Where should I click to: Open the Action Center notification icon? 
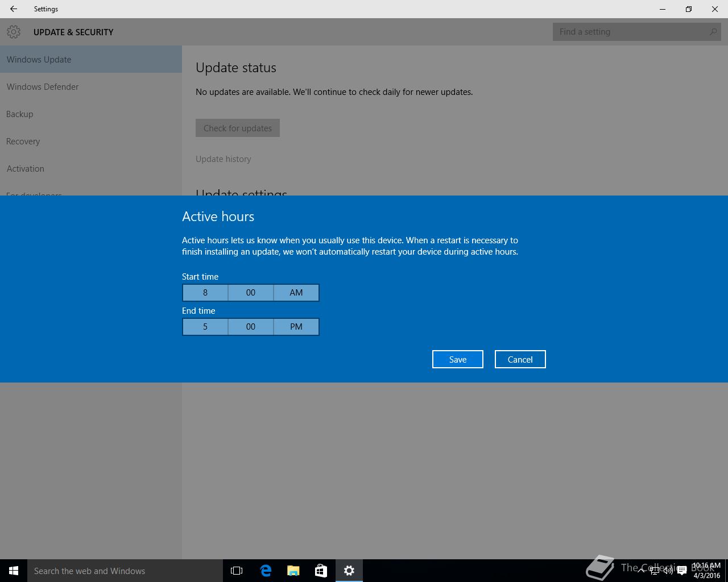click(x=682, y=571)
